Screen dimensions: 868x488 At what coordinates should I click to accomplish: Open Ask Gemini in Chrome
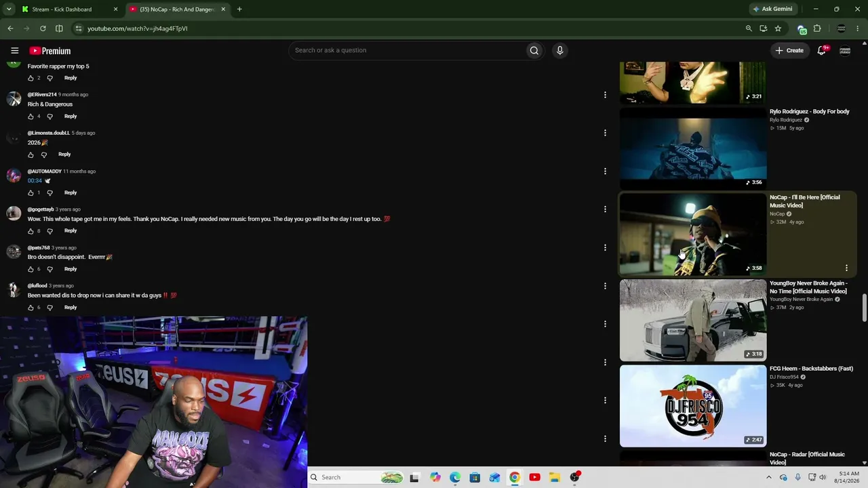click(x=772, y=9)
